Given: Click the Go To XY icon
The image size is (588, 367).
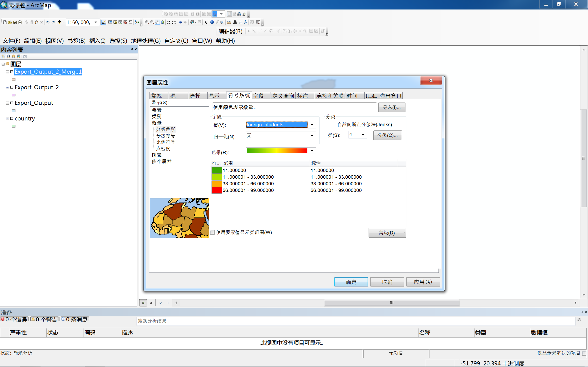Looking at the screenshot, I should point(245,22).
